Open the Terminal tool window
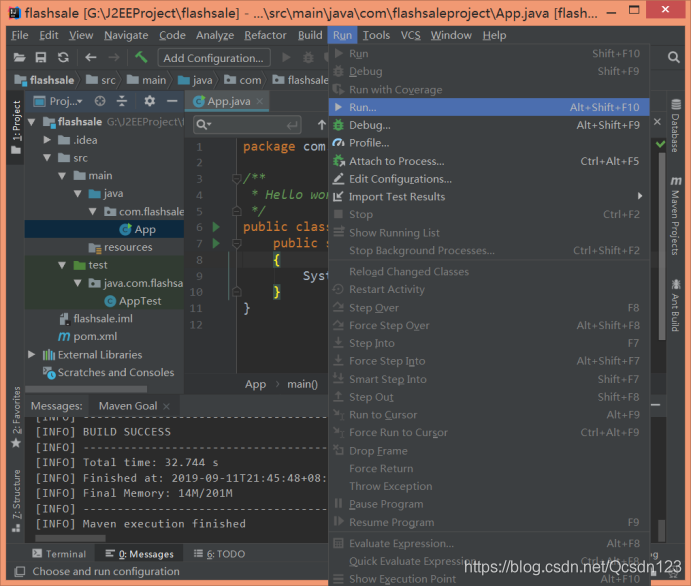 pos(59,554)
